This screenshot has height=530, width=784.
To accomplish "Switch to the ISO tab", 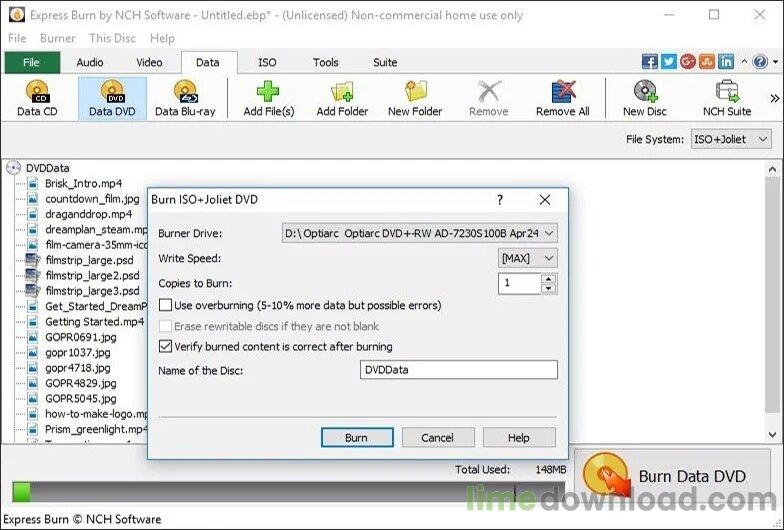I will point(267,62).
